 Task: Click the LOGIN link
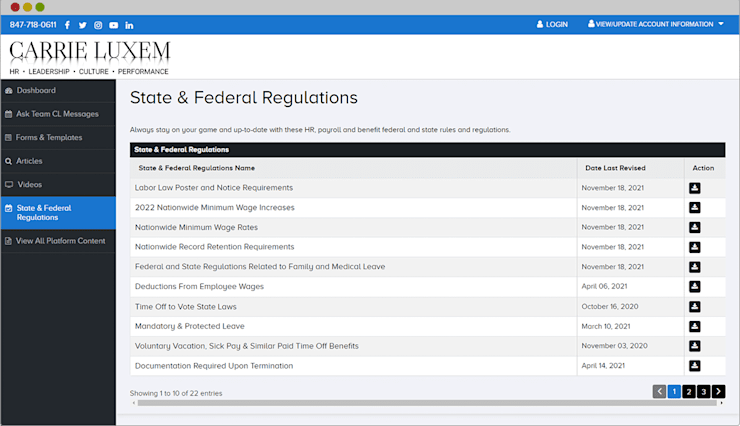tap(552, 24)
